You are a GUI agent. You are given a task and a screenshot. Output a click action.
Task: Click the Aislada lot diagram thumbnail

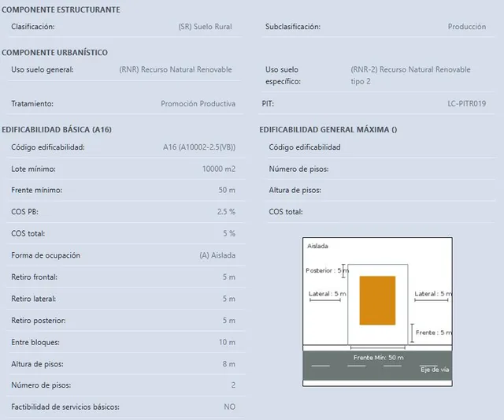click(377, 312)
